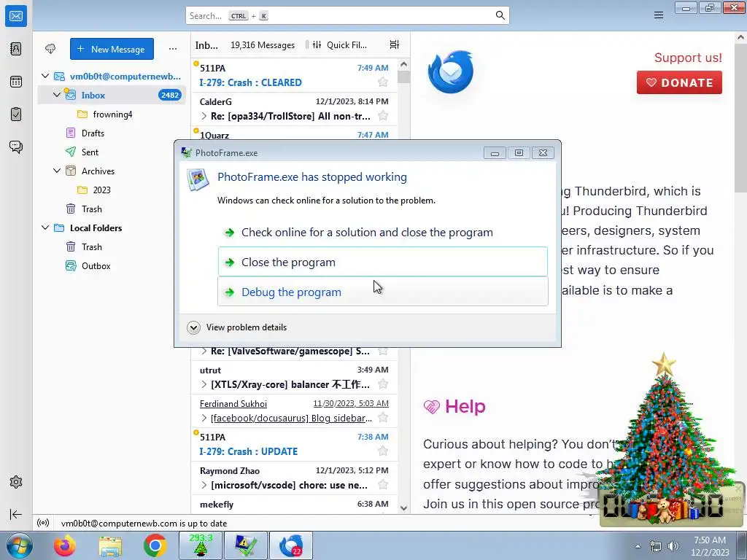The image size is (747, 560).
Task: Open the Thunderbird hamburger app menu
Action: (x=659, y=15)
